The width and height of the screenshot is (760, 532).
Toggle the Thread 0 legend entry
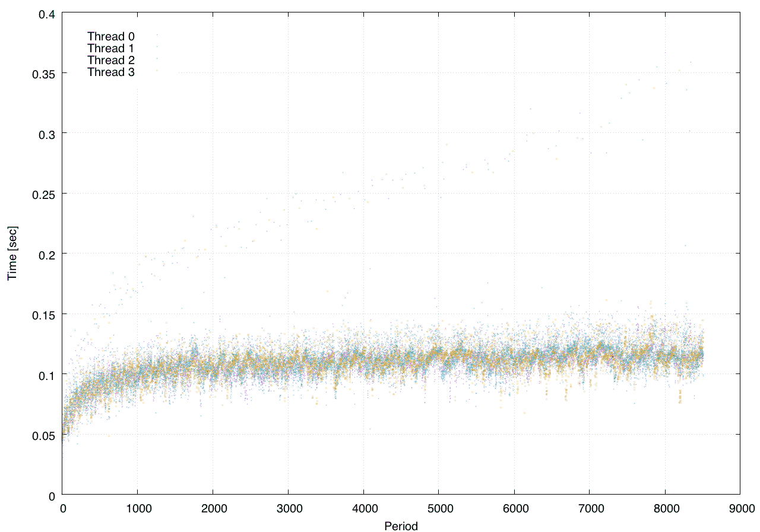point(111,36)
